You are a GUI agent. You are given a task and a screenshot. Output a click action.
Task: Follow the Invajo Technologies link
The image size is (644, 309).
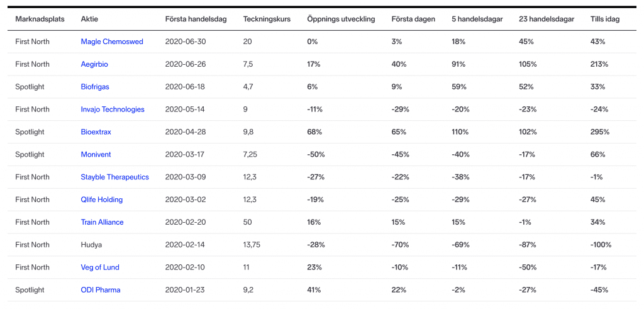(113, 110)
